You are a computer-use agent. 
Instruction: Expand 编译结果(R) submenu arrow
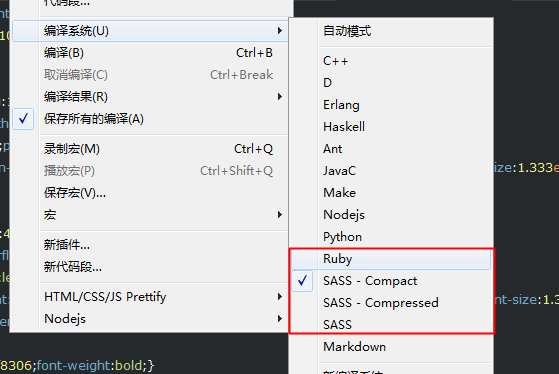point(280,97)
